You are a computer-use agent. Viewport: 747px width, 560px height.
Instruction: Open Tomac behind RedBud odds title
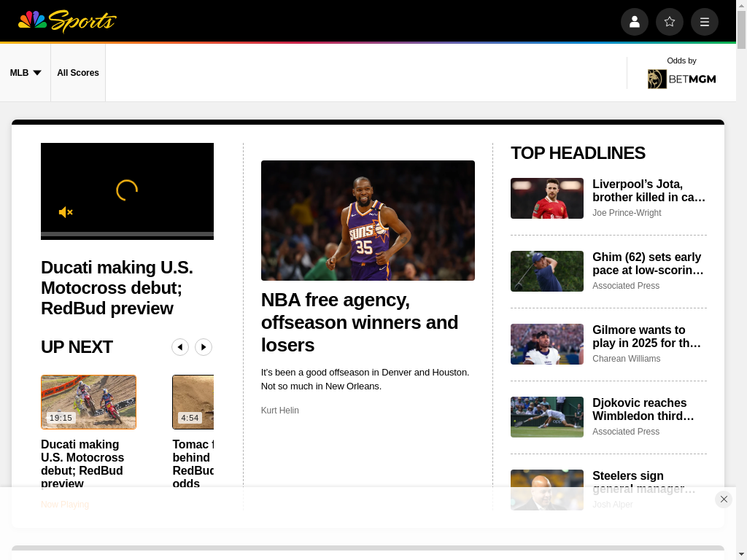193,464
